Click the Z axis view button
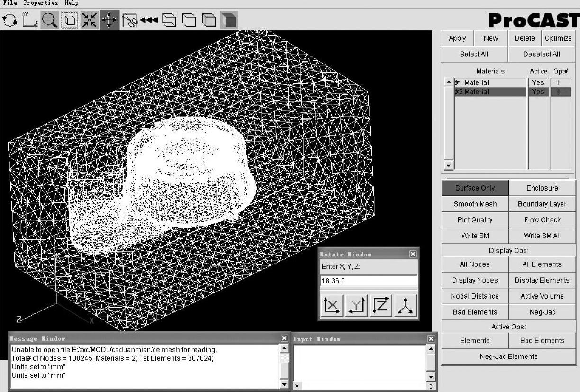The image size is (580, 392). tap(381, 306)
